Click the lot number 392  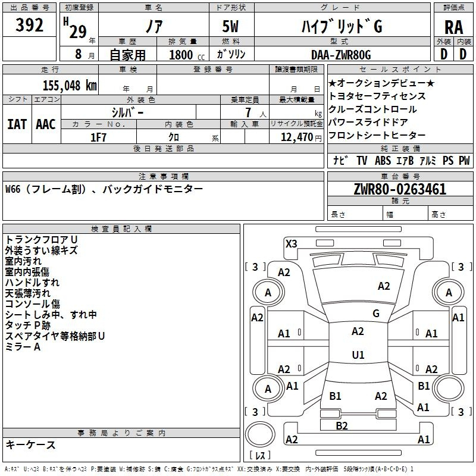[x=30, y=25]
